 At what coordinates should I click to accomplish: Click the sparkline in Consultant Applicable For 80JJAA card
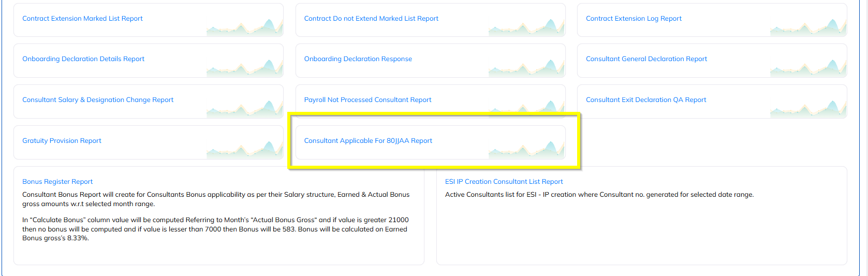(x=526, y=149)
